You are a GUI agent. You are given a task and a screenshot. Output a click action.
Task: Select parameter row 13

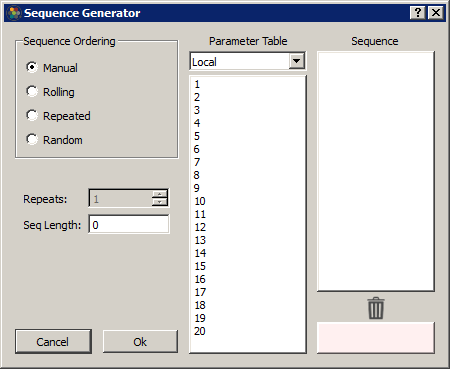(x=247, y=240)
